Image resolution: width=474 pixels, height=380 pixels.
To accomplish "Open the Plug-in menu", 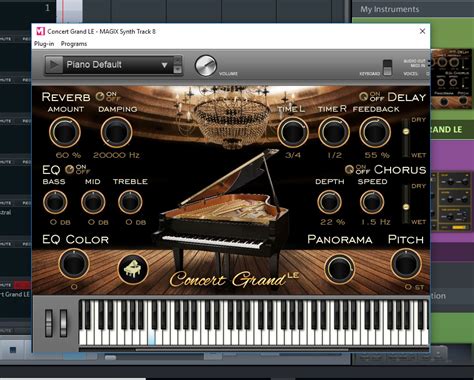I will coord(44,44).
